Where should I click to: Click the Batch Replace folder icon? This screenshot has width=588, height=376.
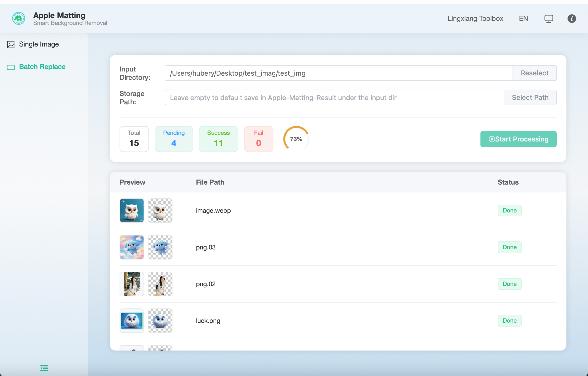click(11, 67)
